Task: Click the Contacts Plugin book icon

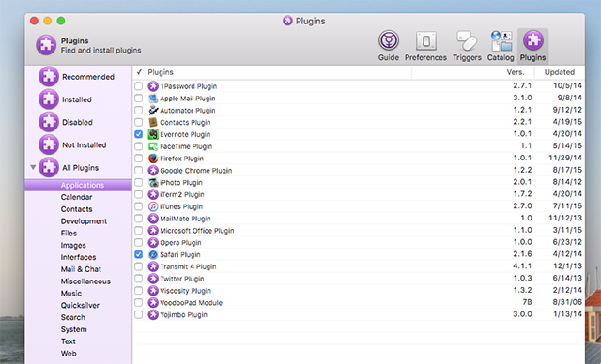Action: 153,122
